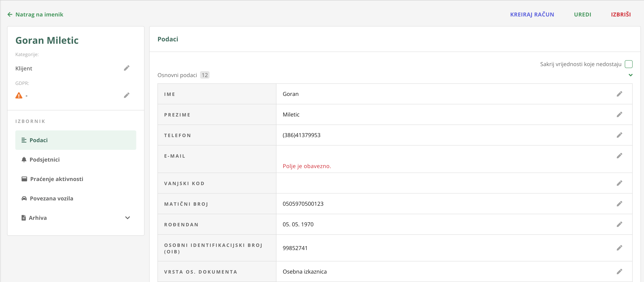Edit the Vrsta os. dokumenta pencil

tap(619, 272)
